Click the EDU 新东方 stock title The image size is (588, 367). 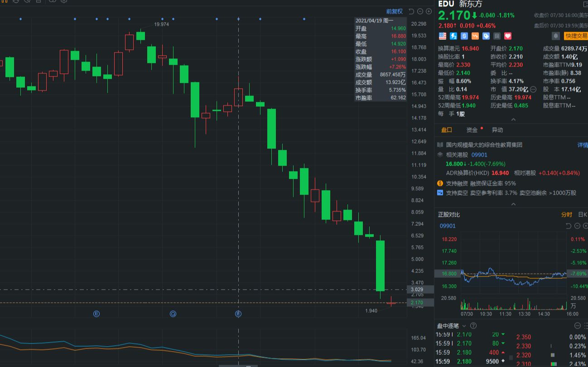pyautogui.click(x=460, y=4)
